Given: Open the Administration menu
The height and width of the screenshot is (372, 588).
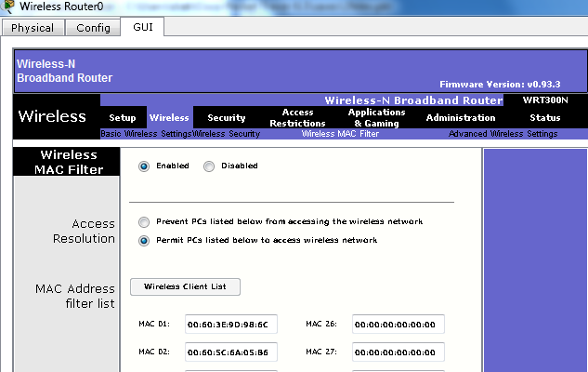Looking at the screenshot, I should 460,118.
